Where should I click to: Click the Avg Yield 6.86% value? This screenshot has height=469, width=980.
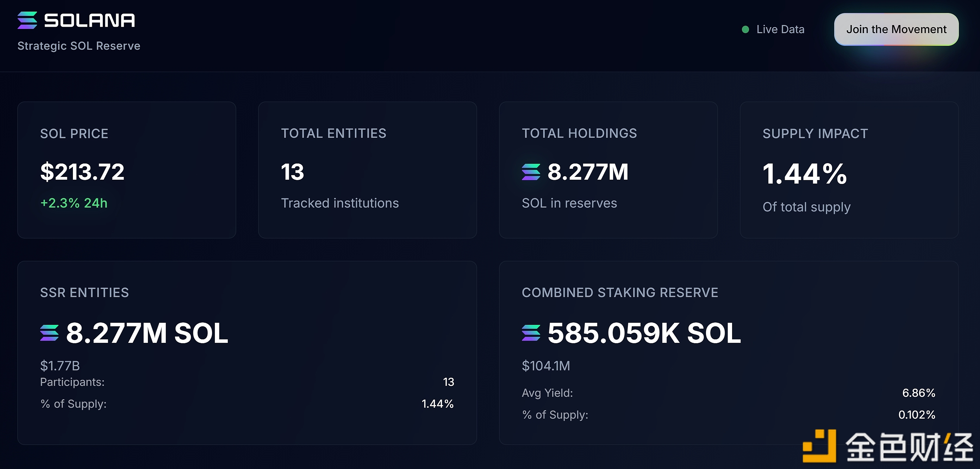(918, 393)
